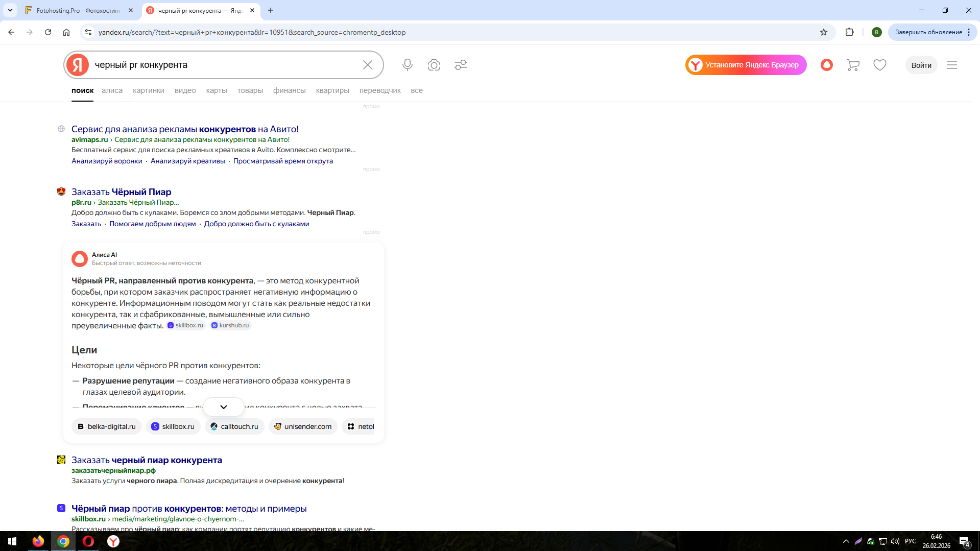Open Chrome from the taskbar
The image size is (980, 551).
pos(63,541)
